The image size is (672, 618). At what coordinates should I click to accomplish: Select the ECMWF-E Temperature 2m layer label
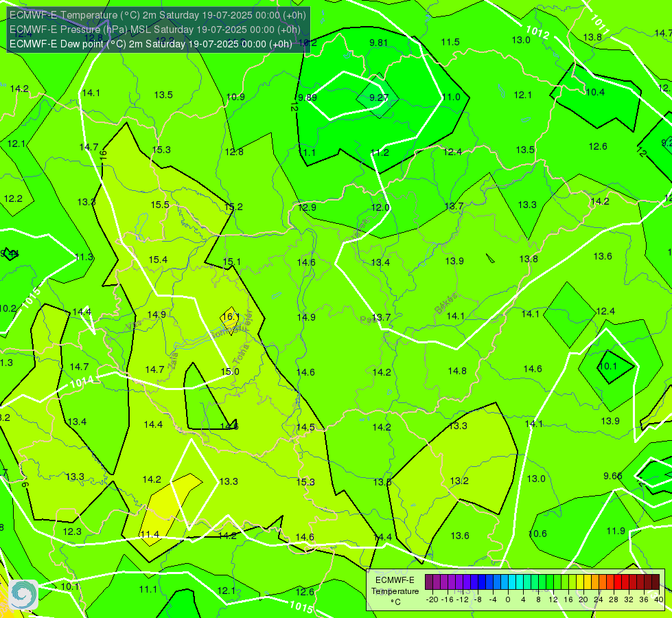tap(158, 15)
